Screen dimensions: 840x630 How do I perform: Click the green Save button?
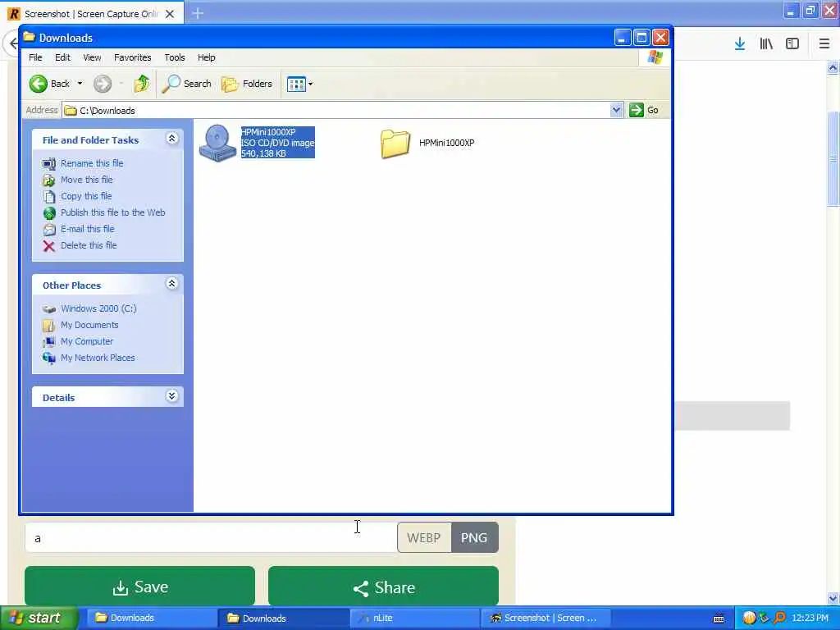[139, 587]
